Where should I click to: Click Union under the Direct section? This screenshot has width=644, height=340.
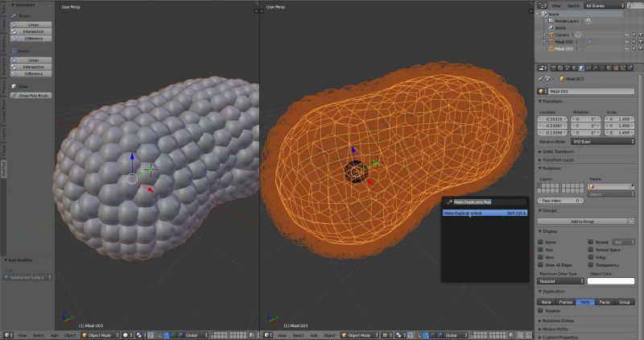(x=31, y=60)
